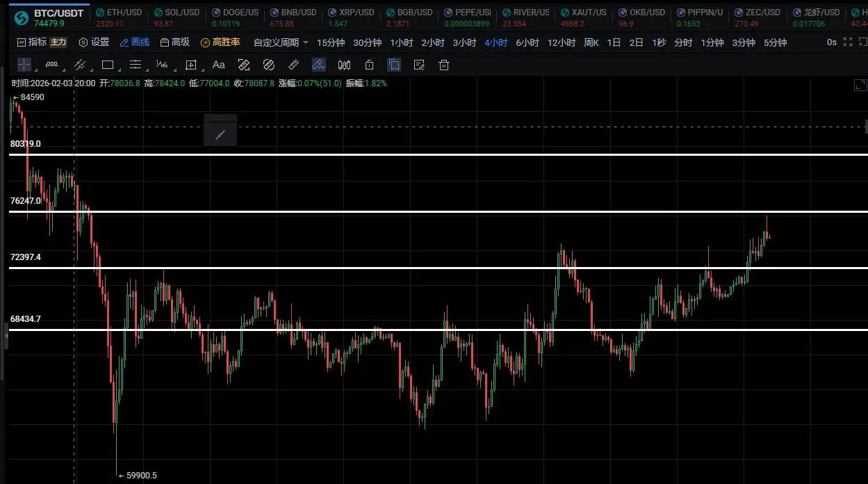The height and width of the screenshot is (484, 868).
Task: Open 高级 advanced options
Action: pos(174,42)
